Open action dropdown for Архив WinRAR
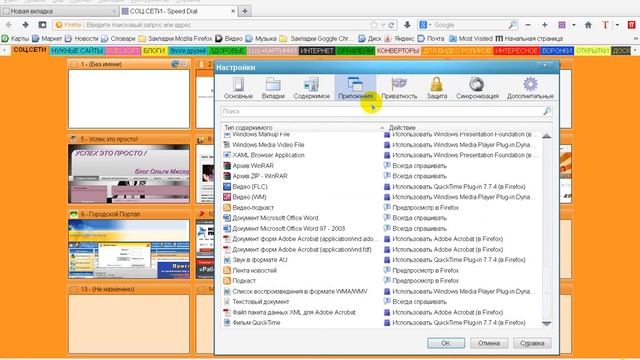This screenshot has height=360, width=640. click(x=463, y=166)
